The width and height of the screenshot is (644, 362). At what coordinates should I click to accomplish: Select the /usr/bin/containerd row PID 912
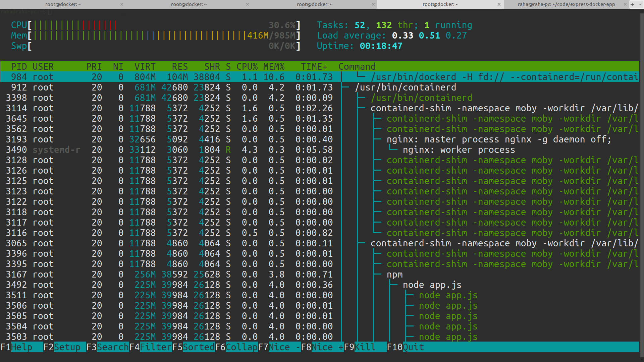(x=320, y=87)
